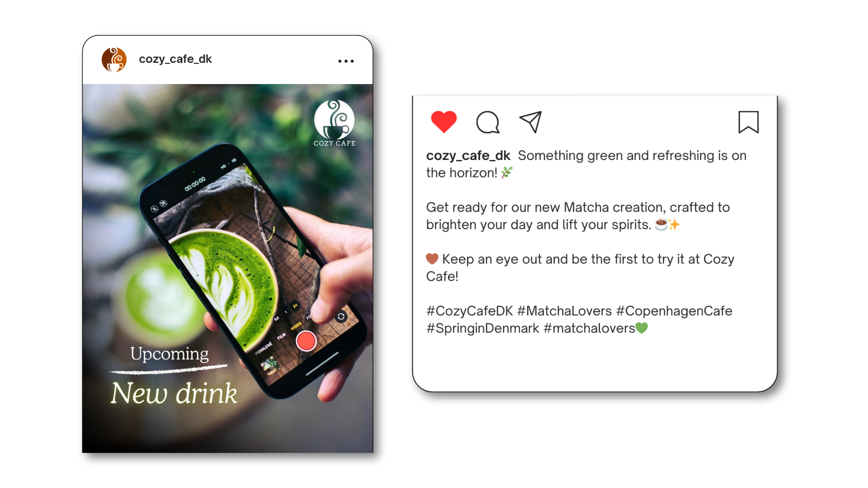
Task: Tap the camera flip icon on phone
Action: [x=341, y=317]
